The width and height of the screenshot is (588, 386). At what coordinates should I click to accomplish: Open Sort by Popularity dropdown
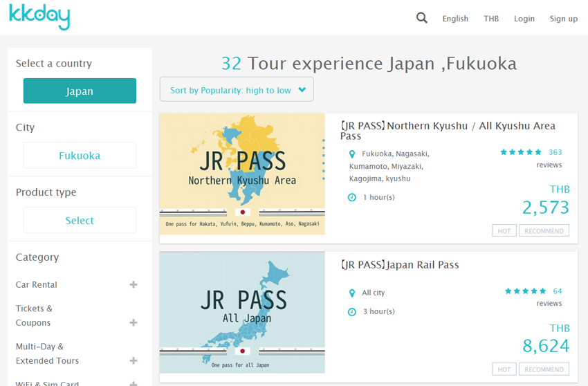tap(237, 90)
